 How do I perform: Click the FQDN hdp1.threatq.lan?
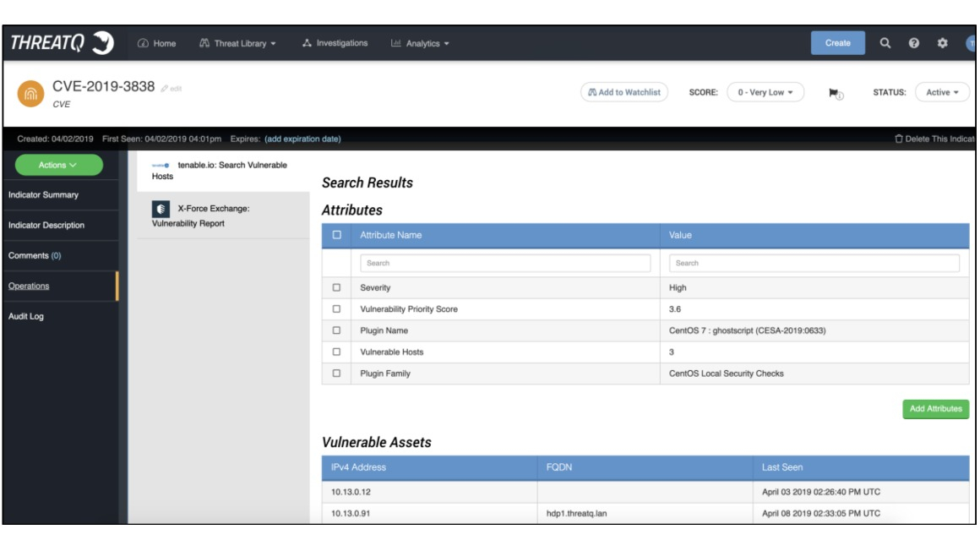[x=576, y=514]
